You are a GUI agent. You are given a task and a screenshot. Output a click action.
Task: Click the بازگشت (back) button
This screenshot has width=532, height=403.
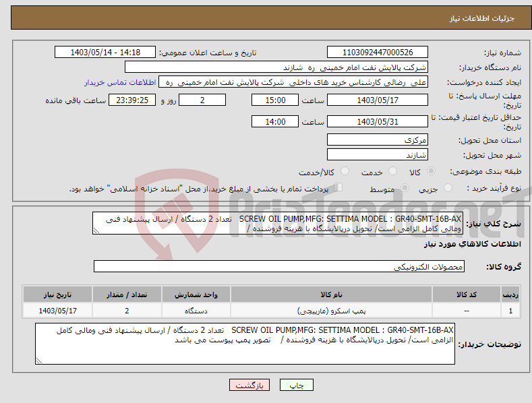(x=249, y=385)
